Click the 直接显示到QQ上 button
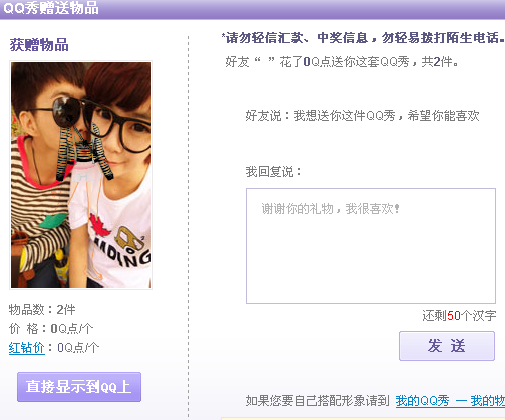 click(x=79, y=387)
